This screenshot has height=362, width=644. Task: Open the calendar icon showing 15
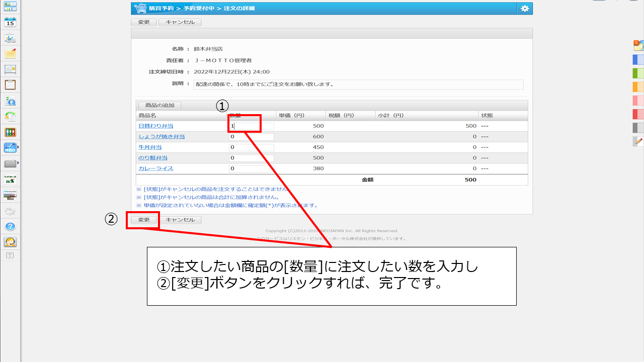10,22
